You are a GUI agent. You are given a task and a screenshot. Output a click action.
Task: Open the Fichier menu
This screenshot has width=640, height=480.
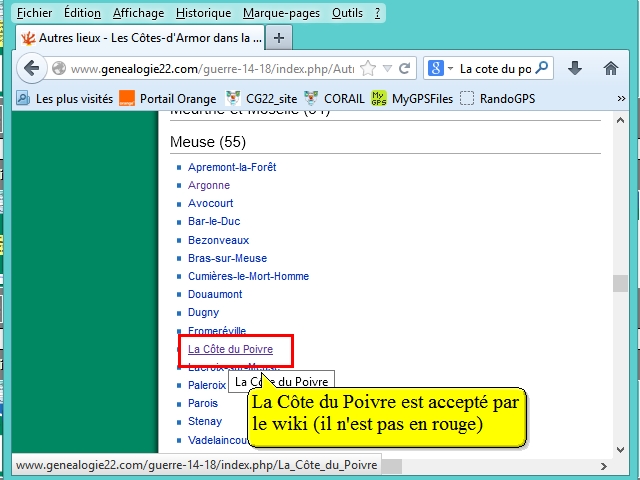pos(34,13)
